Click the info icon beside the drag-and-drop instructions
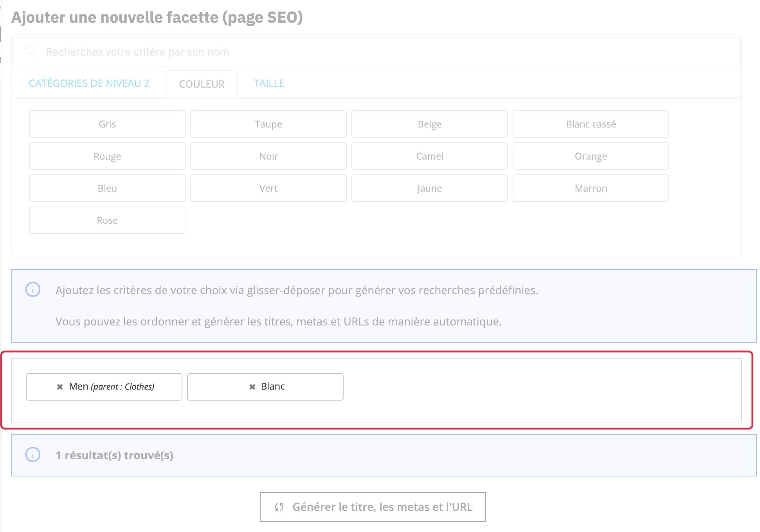760x532 pixels. pos(33,290)
